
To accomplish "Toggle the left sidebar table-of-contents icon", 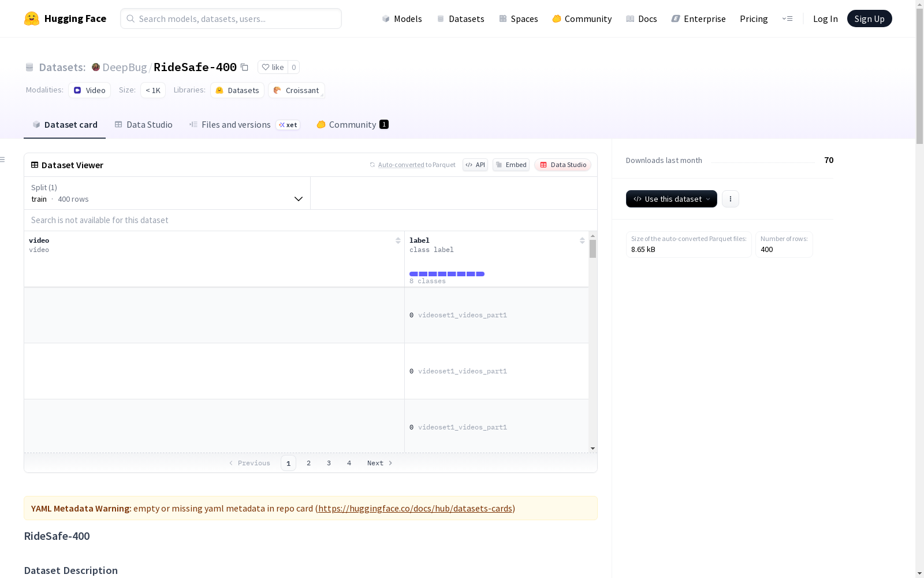I will pos(2,160).
